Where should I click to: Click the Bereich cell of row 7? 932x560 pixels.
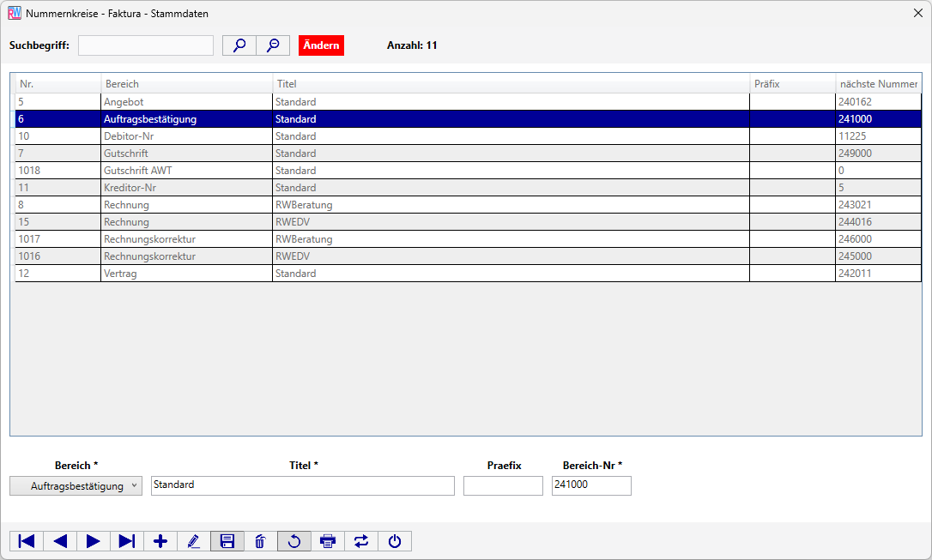pyautogui.click(x=186, y=154)
